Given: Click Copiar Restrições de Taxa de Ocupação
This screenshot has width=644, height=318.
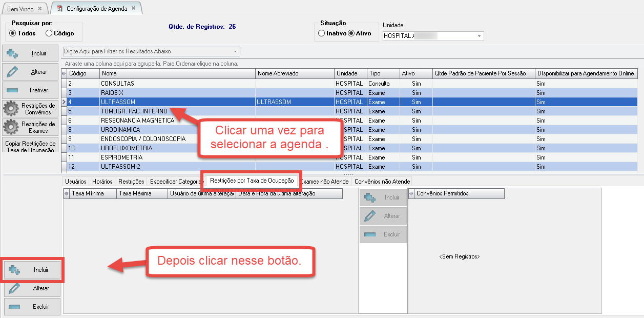Looking at the screenshot, I should tap(30, 146).
